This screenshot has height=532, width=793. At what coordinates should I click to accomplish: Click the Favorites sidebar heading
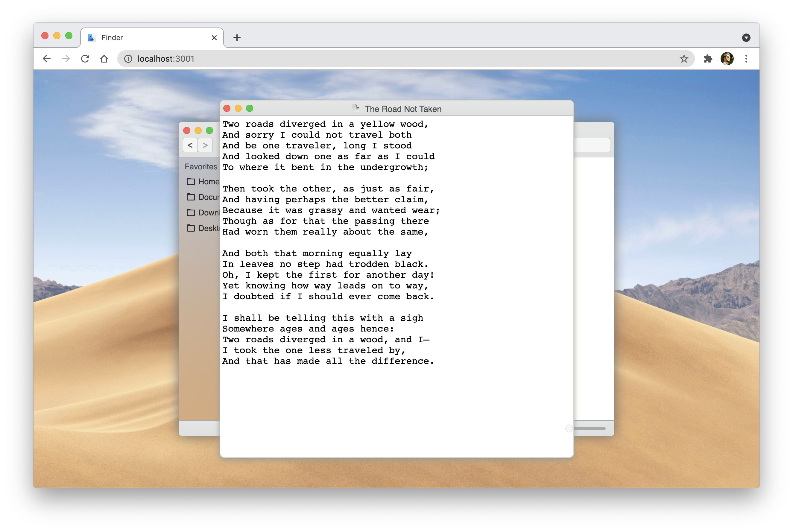point(201,167)
